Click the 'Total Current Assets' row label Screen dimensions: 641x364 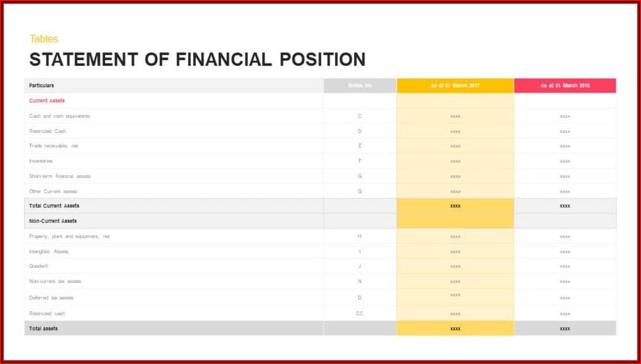pyautogui.click(x=54, y=206)
